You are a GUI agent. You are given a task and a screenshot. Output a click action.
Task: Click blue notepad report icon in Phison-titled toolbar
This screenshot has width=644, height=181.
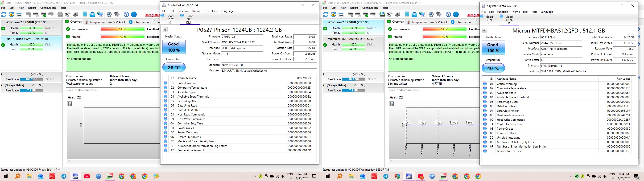(x=85, y=15)
